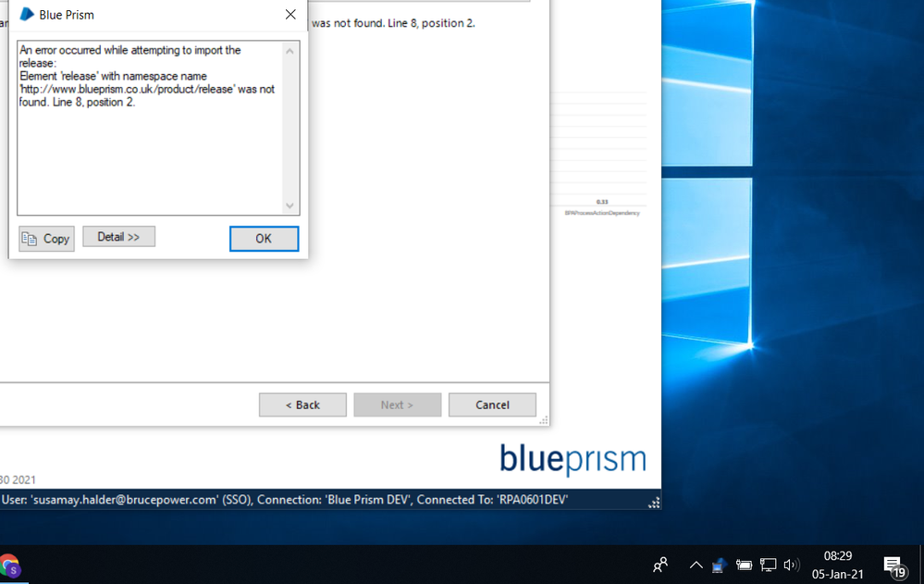Screen dimensions: 924x584
Task: Click the BPAProcessActionDependency chart label
Action: pos(601,213)
